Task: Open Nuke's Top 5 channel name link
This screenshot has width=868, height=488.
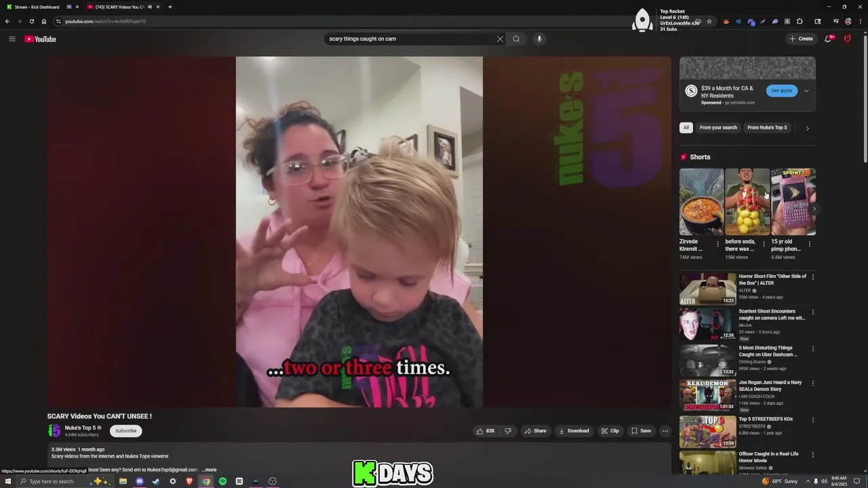Action: click(80, 428)
